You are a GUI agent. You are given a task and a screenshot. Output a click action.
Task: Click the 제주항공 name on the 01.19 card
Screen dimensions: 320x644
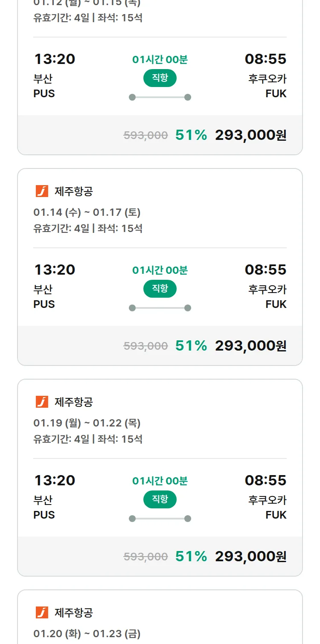[73, 402]
